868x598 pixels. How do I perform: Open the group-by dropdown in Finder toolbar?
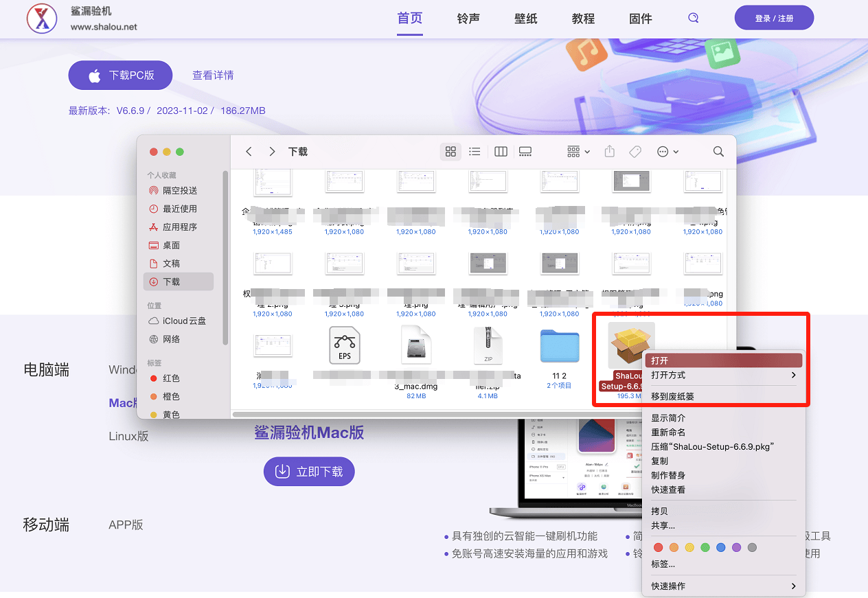[x=578, y=151]
